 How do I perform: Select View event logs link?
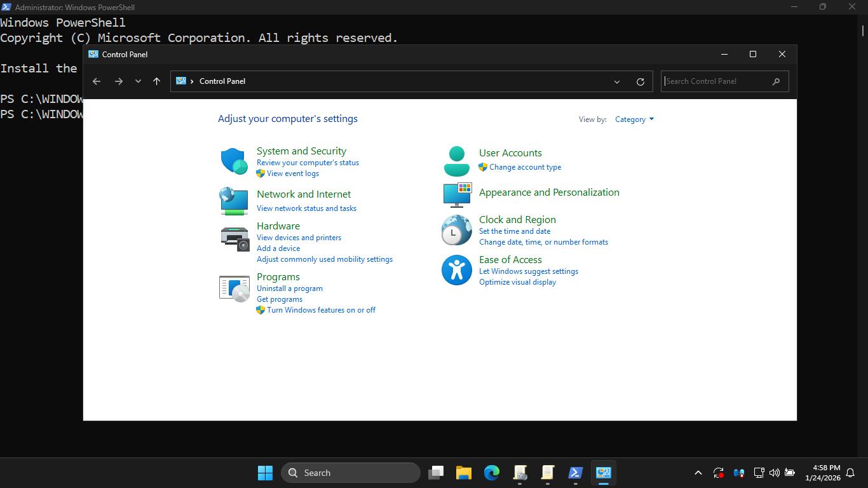tap(293, 173)
